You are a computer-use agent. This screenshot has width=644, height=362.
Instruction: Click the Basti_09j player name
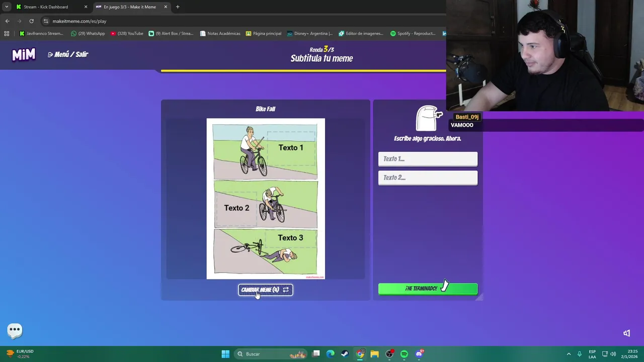point(467,117)
